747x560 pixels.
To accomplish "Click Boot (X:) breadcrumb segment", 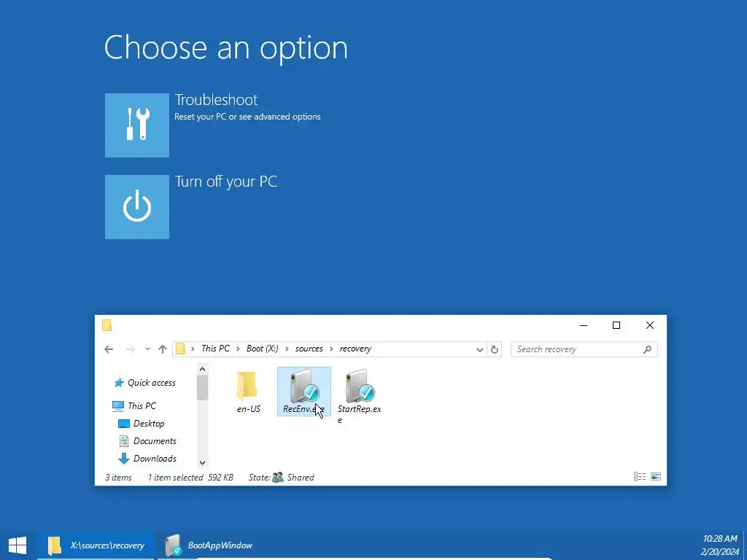I will point(262,349).
